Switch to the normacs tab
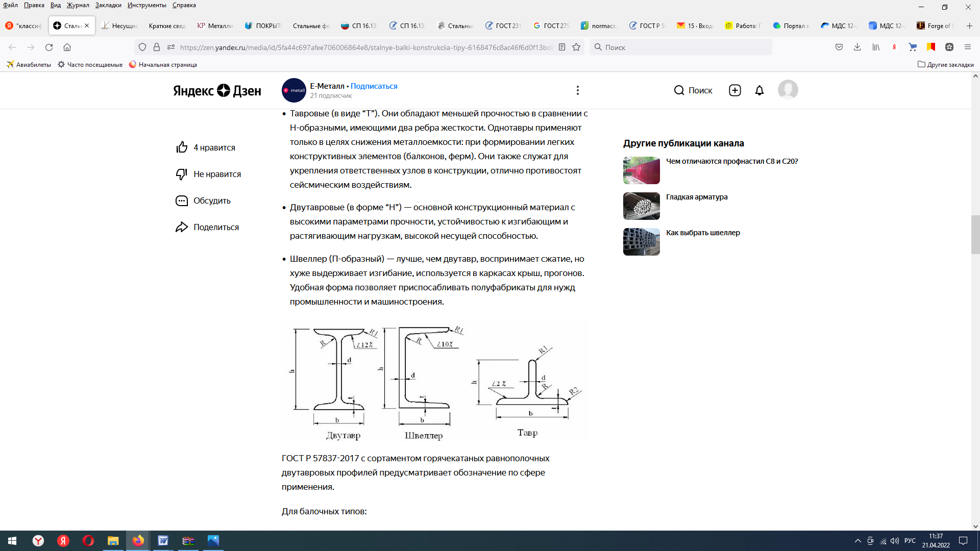 coord(599,26)
